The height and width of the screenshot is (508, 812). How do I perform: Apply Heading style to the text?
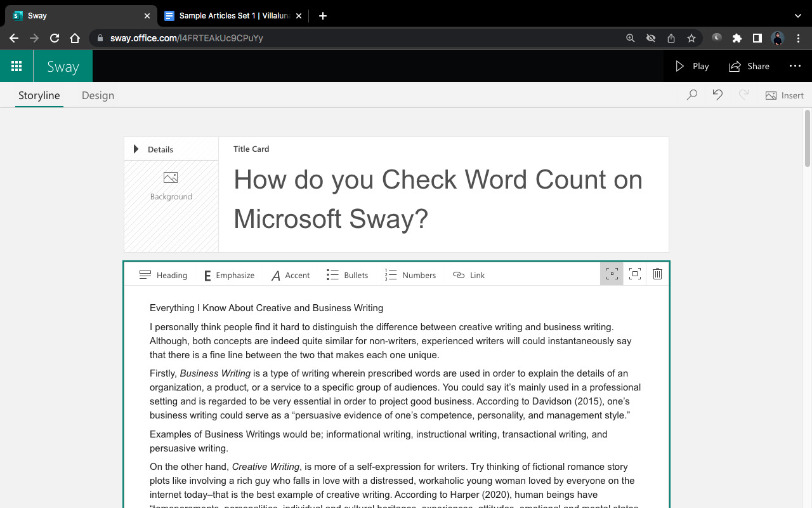[x=162, y=275]
